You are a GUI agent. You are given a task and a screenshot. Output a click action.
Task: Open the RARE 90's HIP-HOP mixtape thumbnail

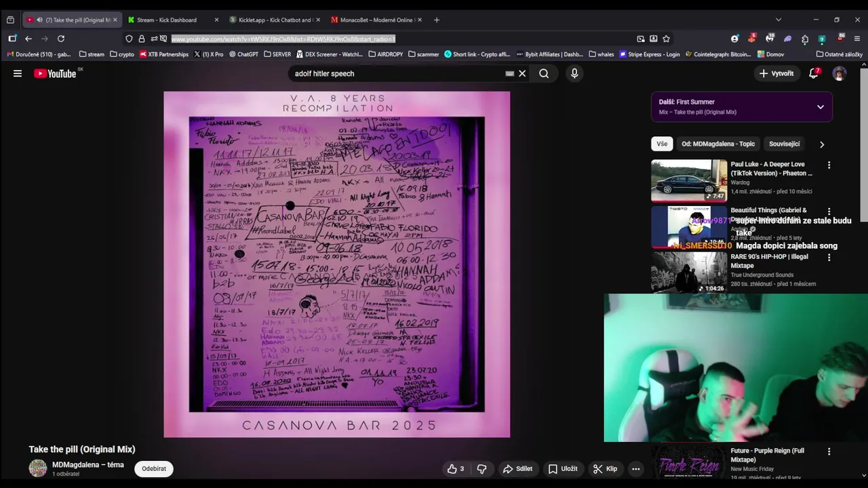coord(689,272)
